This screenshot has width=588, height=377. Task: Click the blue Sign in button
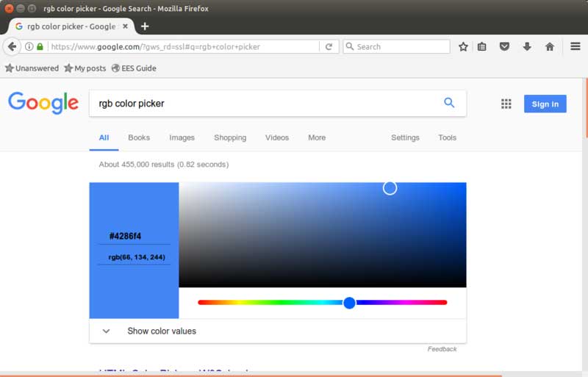point(545,104)
